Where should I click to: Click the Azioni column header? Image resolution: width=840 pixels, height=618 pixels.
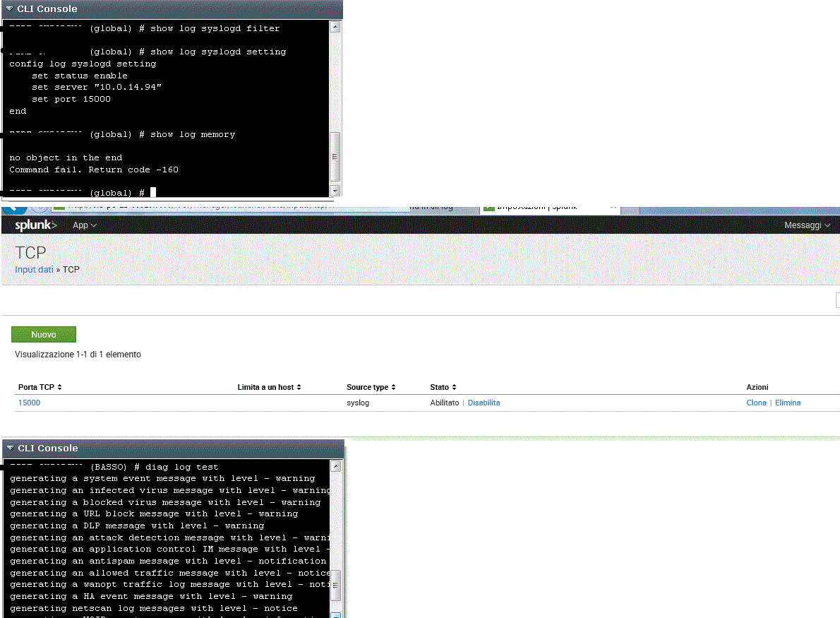click(757, 387)
